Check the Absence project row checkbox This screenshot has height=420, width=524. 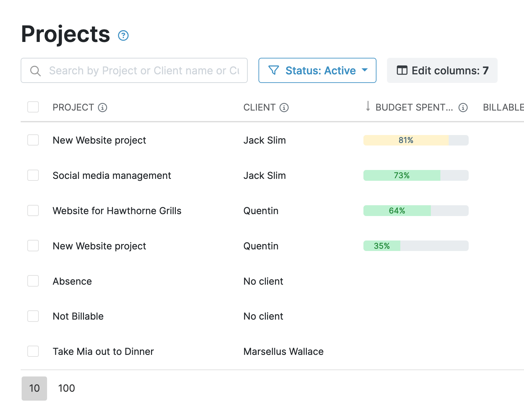click(x=33, y=281)
